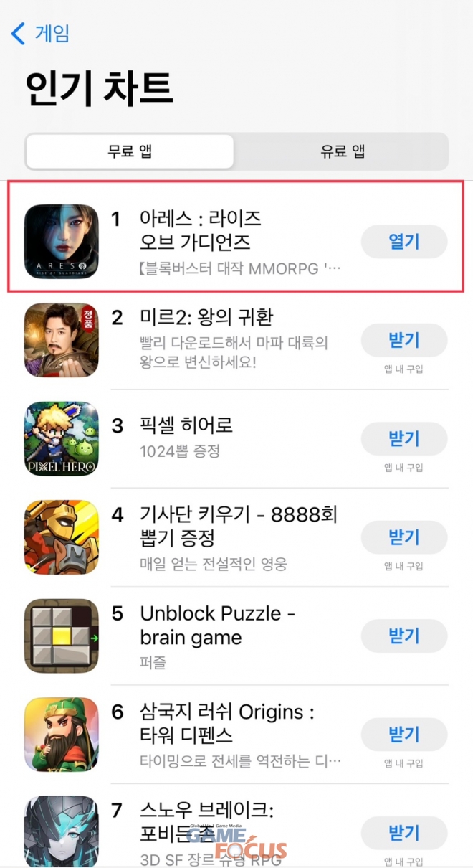The height and width of the screenshot is (868, 473).
Task: Tap 받기 for 기사단 키우기
Action: tap(404, 537)
